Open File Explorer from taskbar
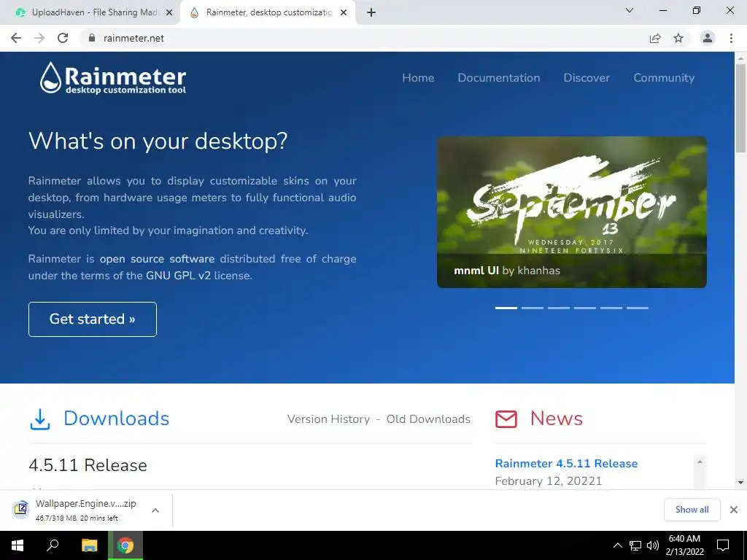This screenshot has height=560, width=747. pyautogui.click(x=89, y=545)
